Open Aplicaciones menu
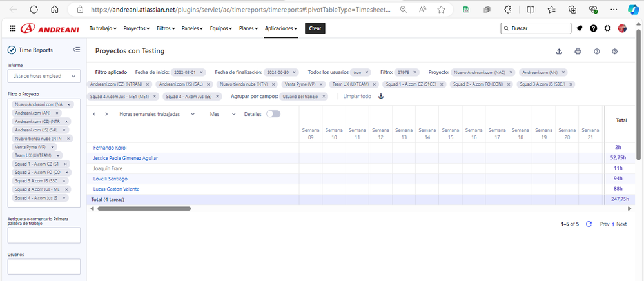This screenshot has height=281, width=644. (x=281, y=28)
